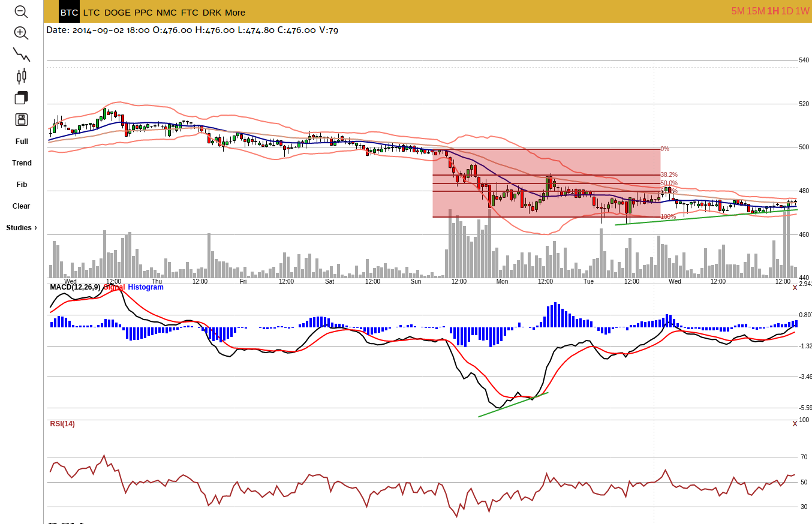Switch to FTC currency tab
The width and height of the screenshot is (812, 524).
190,12
